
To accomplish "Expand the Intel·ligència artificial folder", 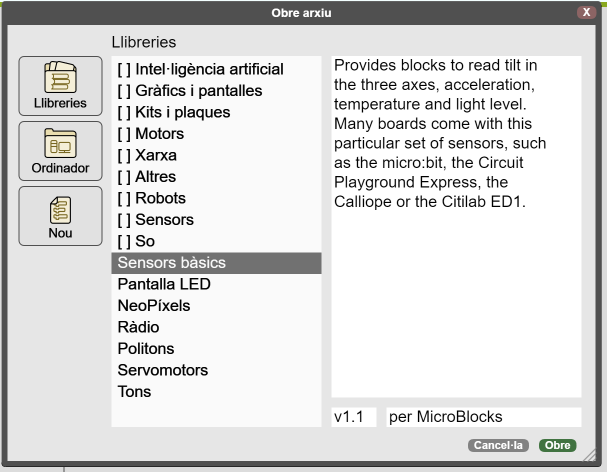I will [200, 70].
